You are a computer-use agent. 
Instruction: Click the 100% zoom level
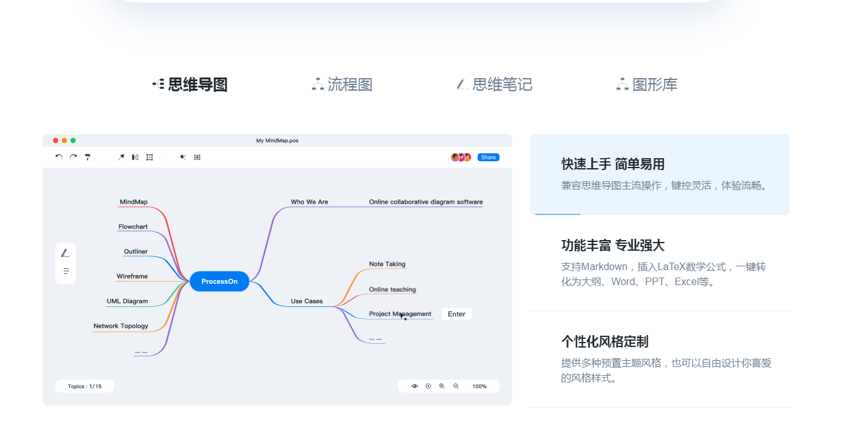coord(480,386)
